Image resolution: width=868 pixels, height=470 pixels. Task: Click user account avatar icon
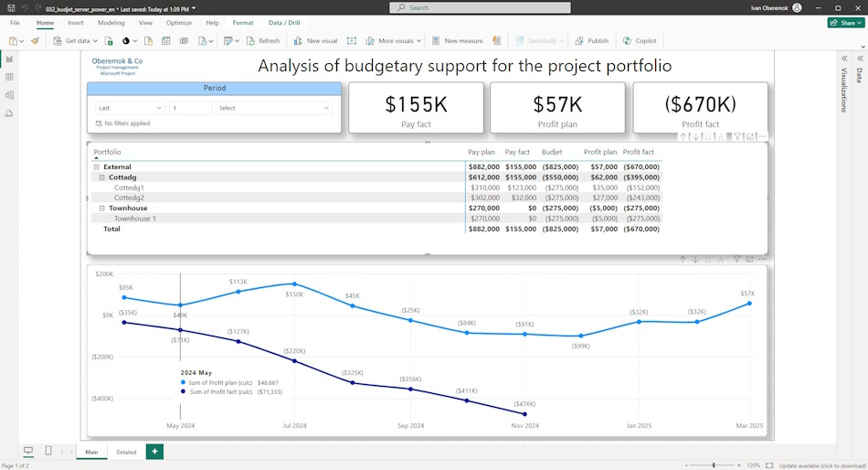click(x=797, y=7)
